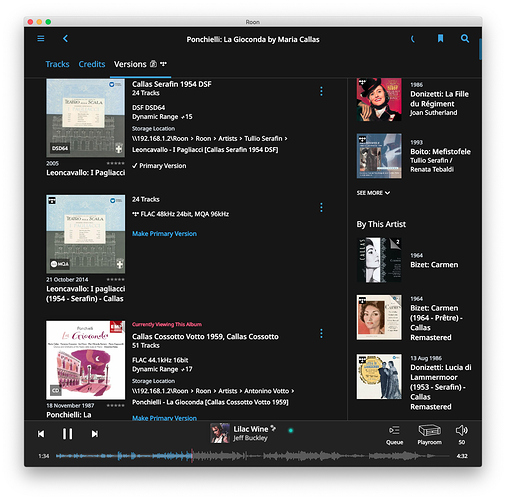Seek within the waveform progress bar

click(253, 456)
